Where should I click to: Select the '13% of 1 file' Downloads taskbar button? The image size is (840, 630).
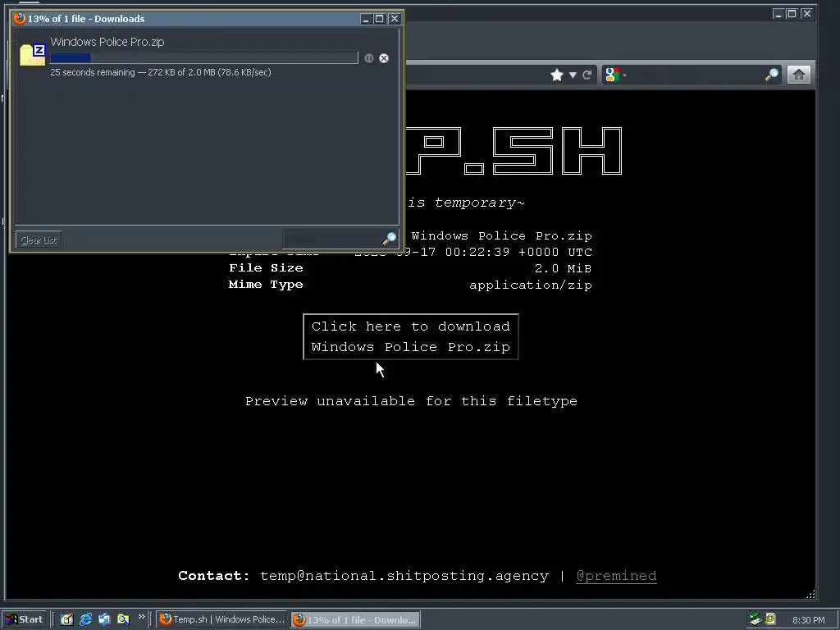[x=356, y=620]
